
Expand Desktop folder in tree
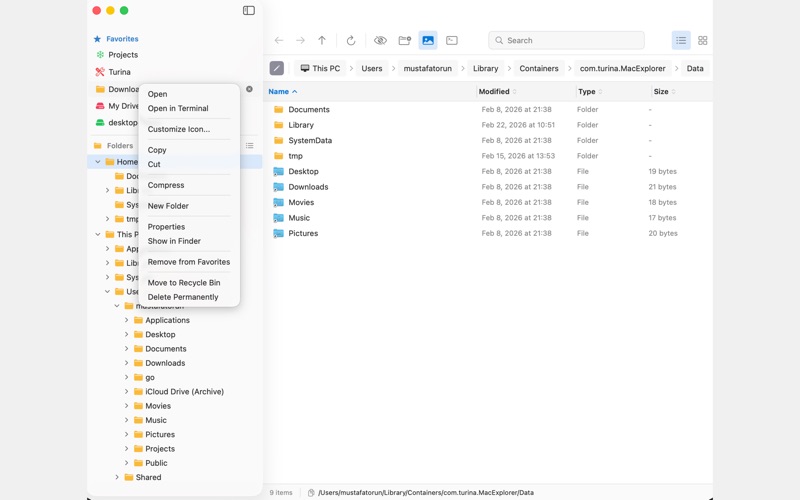pyautogui.click(x=127, y=334)
